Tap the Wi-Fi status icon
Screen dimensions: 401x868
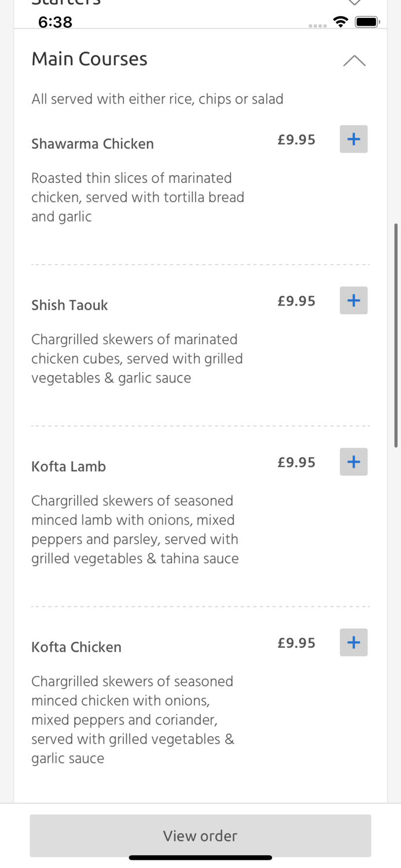click(x=340, y=21)
